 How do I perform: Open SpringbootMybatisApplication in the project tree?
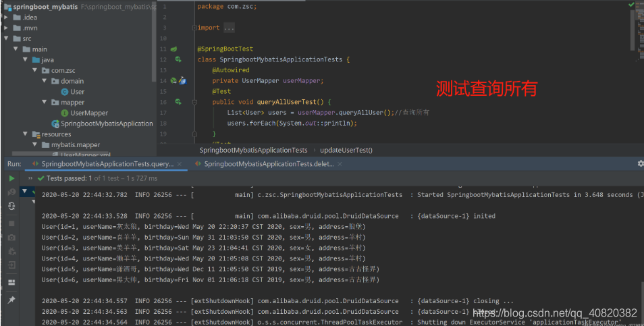[107, 124]
